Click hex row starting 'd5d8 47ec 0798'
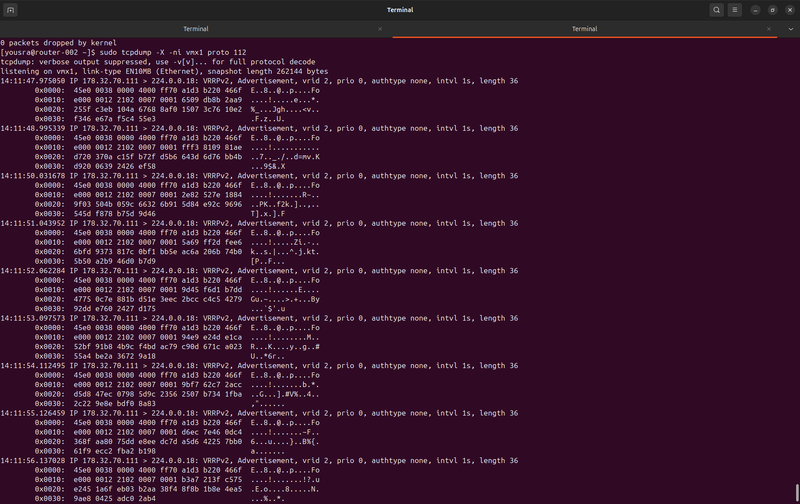Image resolution: width=800 pixels, height=504 pixels. pos(177,394)
